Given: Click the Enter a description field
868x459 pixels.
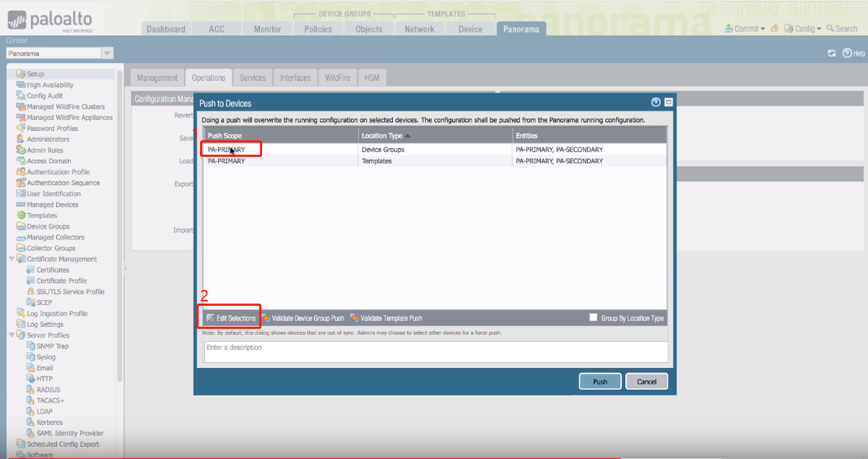Looking at the screenshot, I should [435, 351].
